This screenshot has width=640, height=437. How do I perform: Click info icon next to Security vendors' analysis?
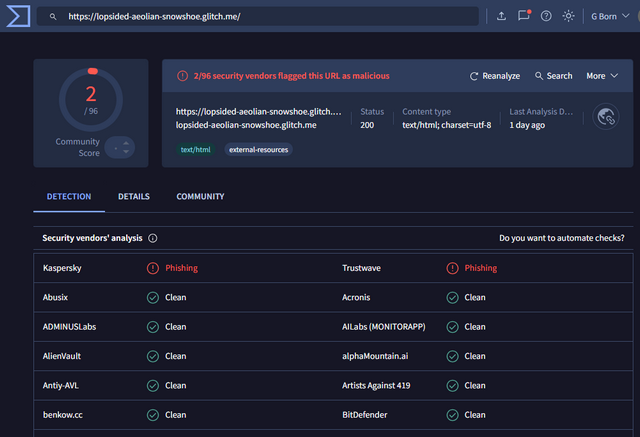[x=153, y=238]
